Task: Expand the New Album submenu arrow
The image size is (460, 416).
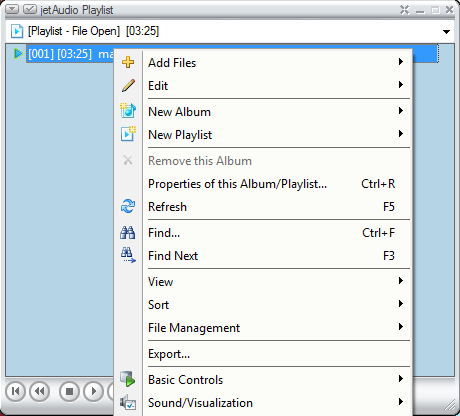Action: tap(401, 111)
